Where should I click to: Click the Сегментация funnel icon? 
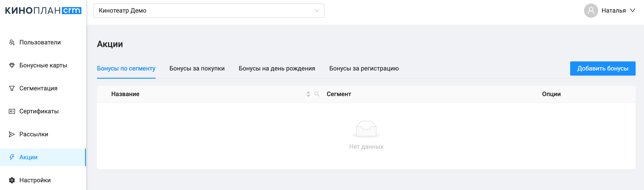12,89
